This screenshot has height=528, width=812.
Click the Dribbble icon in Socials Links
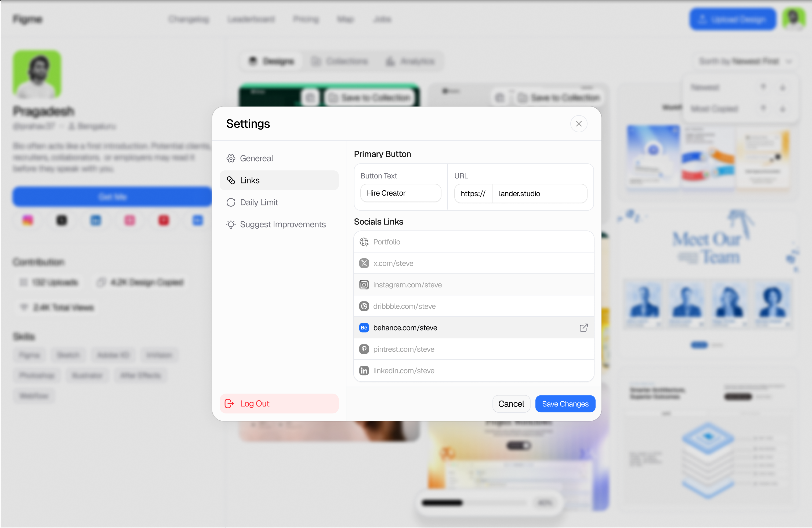[364, 306]
